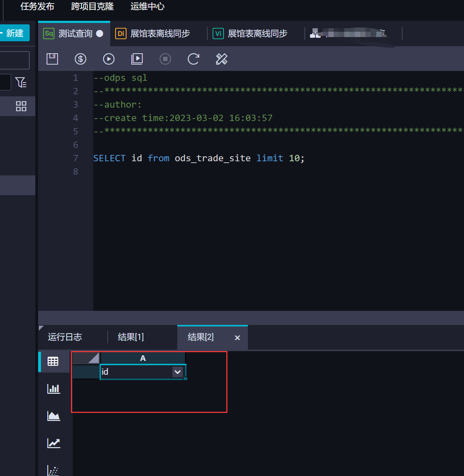This screenshot has width=464, height=476.
Task: Switch to 结果[1] tab
Action: click(131, 337)
